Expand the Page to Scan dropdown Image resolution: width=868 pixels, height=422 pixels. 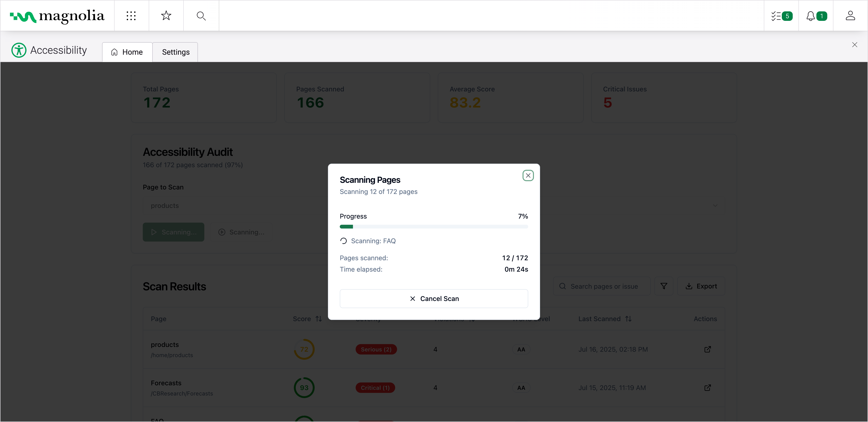pyautogui.click(x=715, y=206)
